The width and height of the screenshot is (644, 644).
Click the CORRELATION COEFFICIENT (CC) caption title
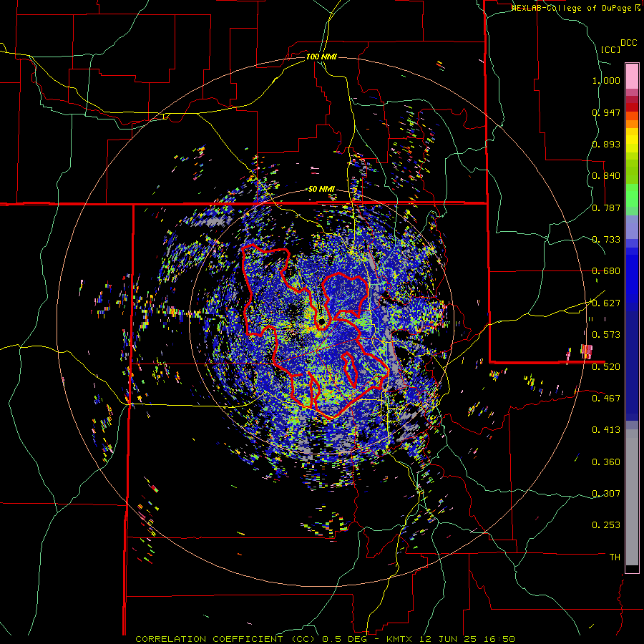[225, 639]
